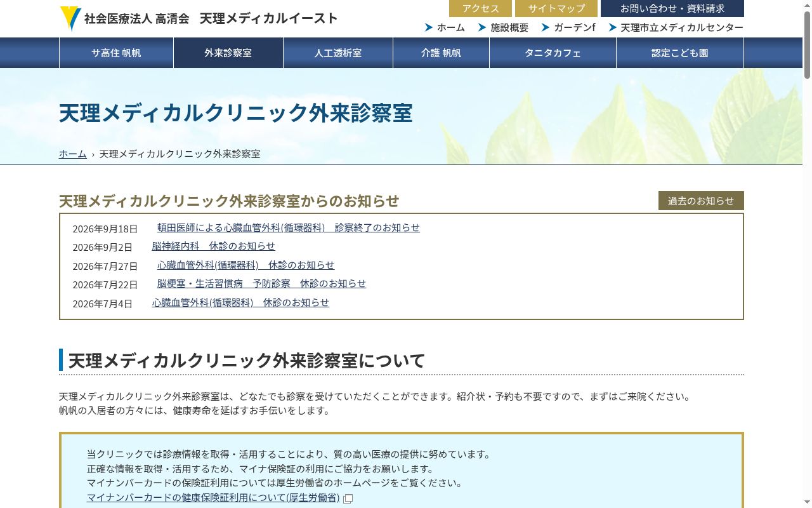Open July 27 心臓血管外科 休診 notice
Image resolution: width=812 pixels, height=508 pixels.
click(246, 265)
